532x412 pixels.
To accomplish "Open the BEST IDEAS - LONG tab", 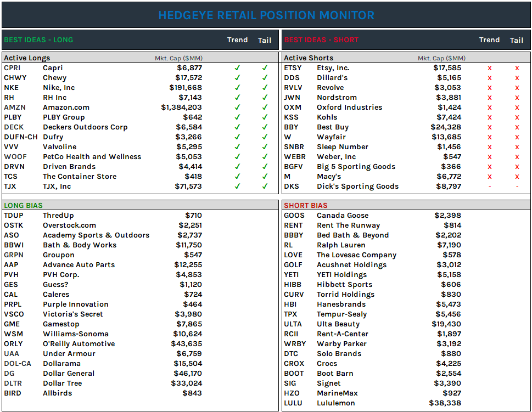I will 38,39.
